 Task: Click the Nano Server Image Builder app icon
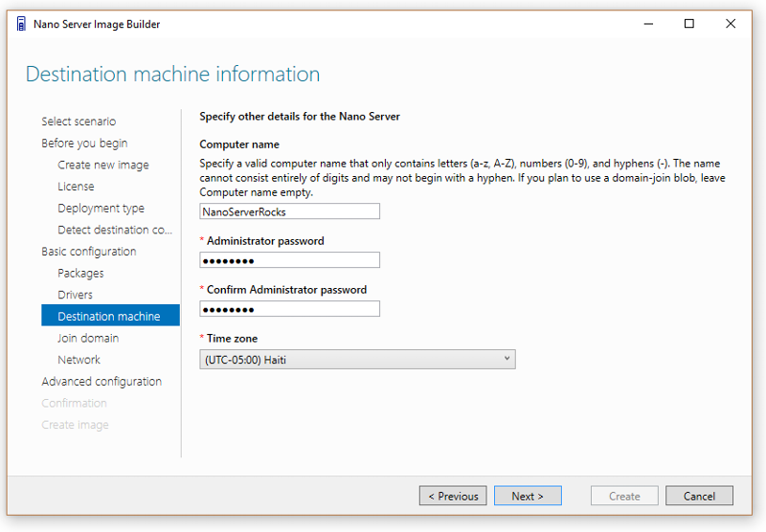[20, 23]
